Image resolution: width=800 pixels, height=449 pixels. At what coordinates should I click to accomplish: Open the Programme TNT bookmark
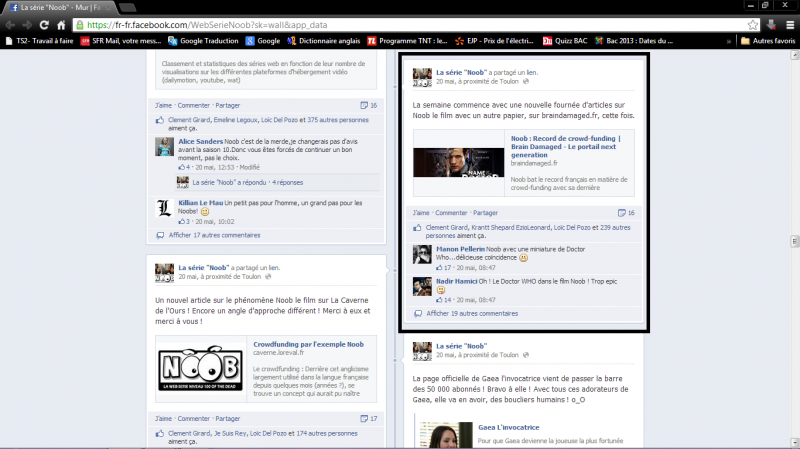pyautogui.click(x=408, y=41)
